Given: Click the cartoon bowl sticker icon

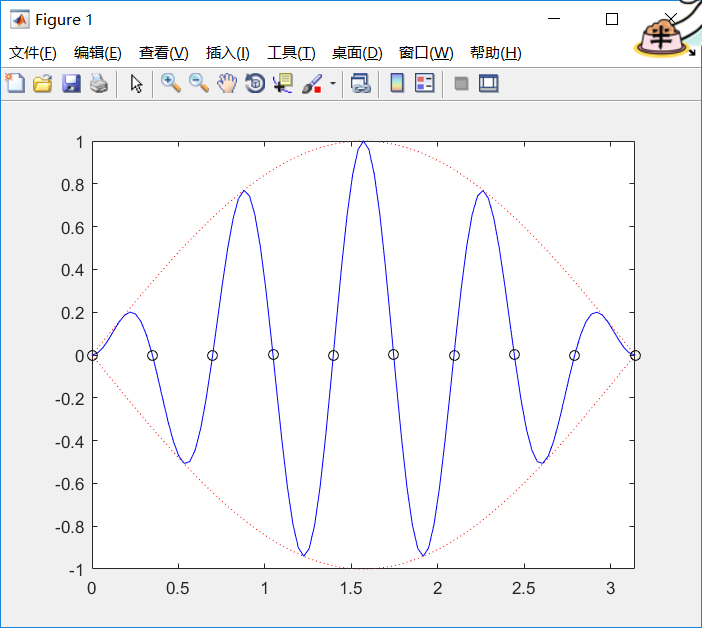Looking at the screenshot, I should point(662,37).
